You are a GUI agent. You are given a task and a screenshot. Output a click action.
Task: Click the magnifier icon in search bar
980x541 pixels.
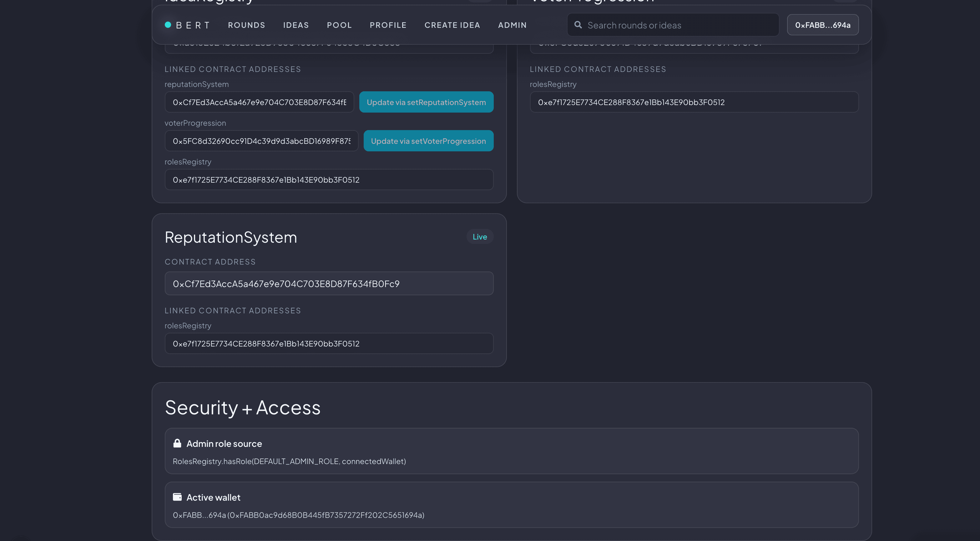coord(578,25)
